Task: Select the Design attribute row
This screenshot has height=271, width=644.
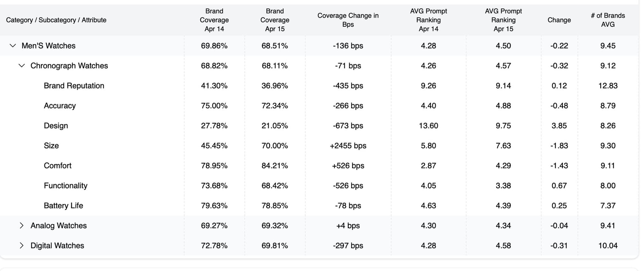Action: point(56,126)
